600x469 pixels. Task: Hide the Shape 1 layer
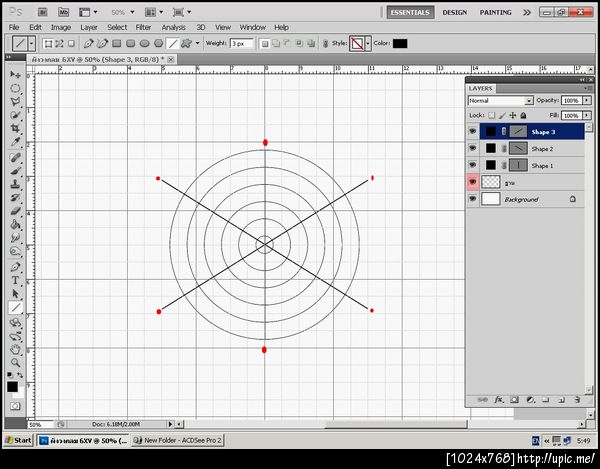click(x=473, y=165)
